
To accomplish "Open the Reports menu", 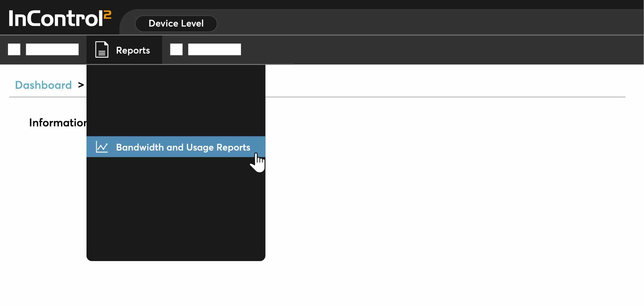I will [x=124, y=50].
